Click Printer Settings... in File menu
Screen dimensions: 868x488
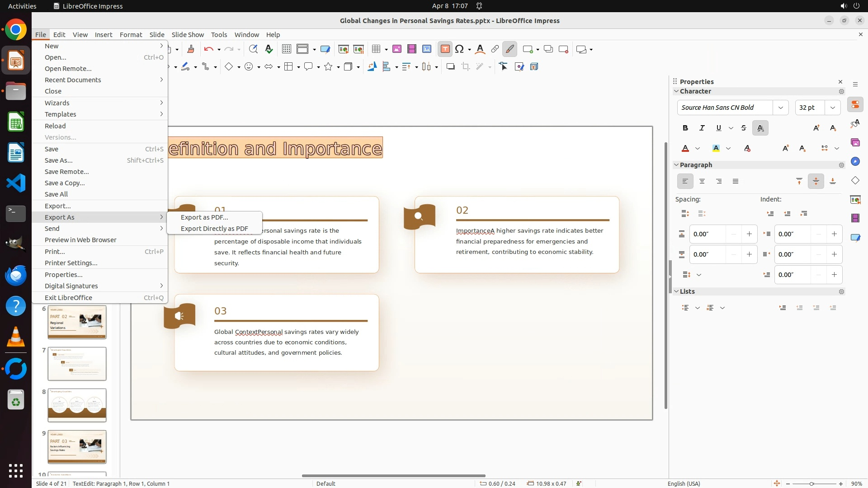pos(71,263)
